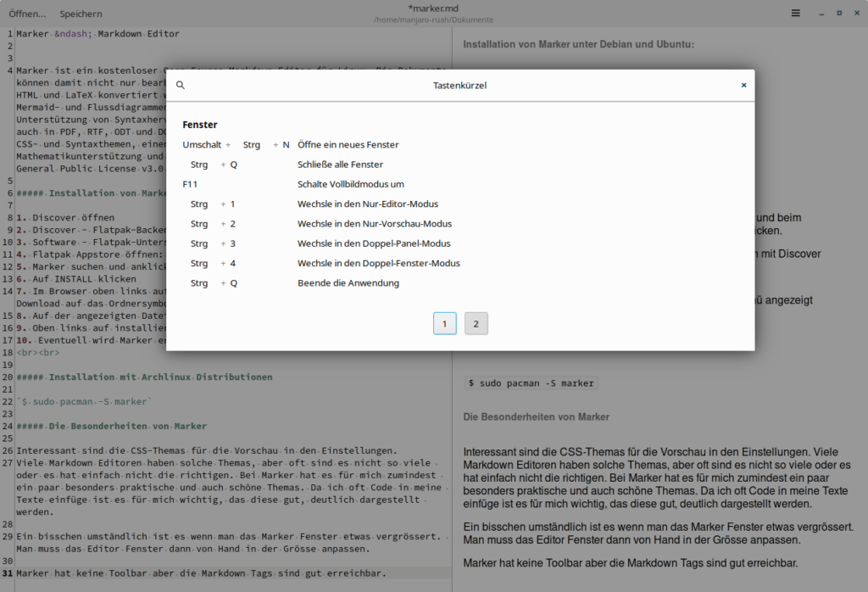This screenshot has width=868, height=592.
Task: Click the *marker.md window title
Action: pos(433,8)
